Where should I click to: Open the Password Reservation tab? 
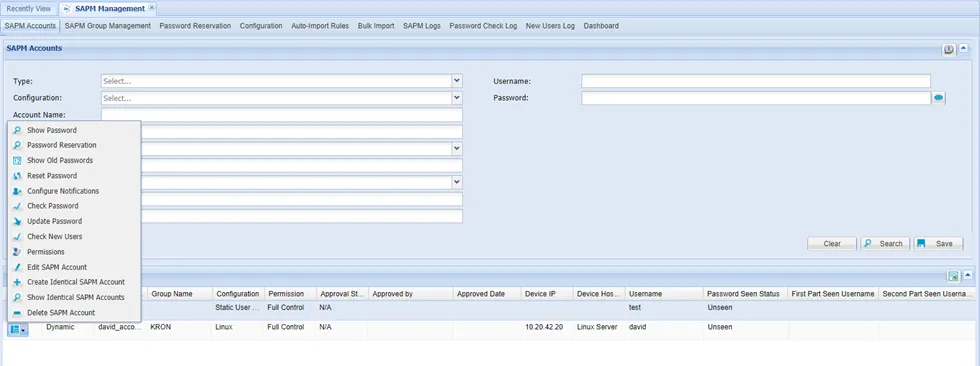point(195,26)
